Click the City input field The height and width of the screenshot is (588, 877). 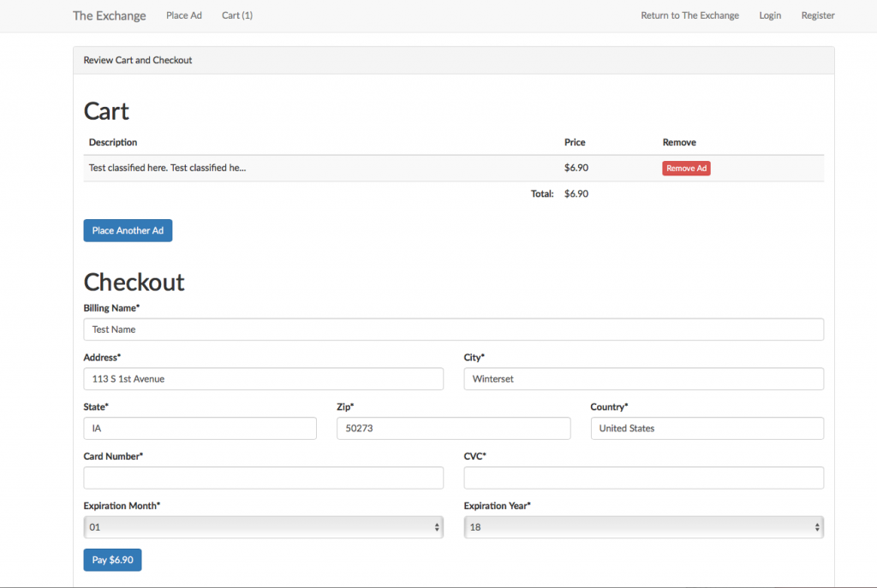point(644,379)
